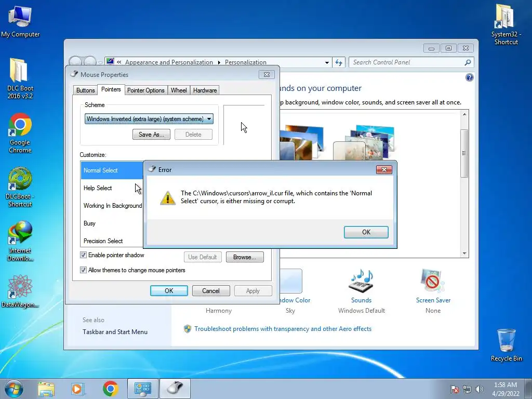The image size is (532, 399).
Task: Click the refresh button in address bar
Action: pos(339,62)
